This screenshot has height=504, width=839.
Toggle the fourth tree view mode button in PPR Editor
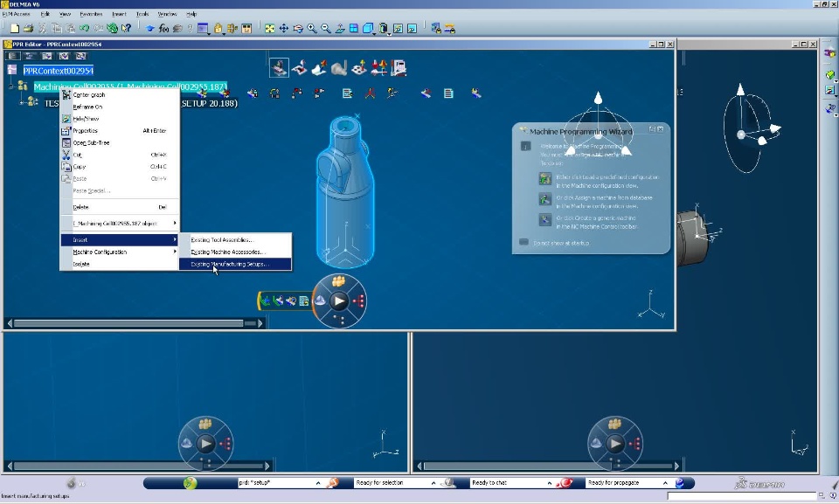pyautogui.click(x=64, y=56)
